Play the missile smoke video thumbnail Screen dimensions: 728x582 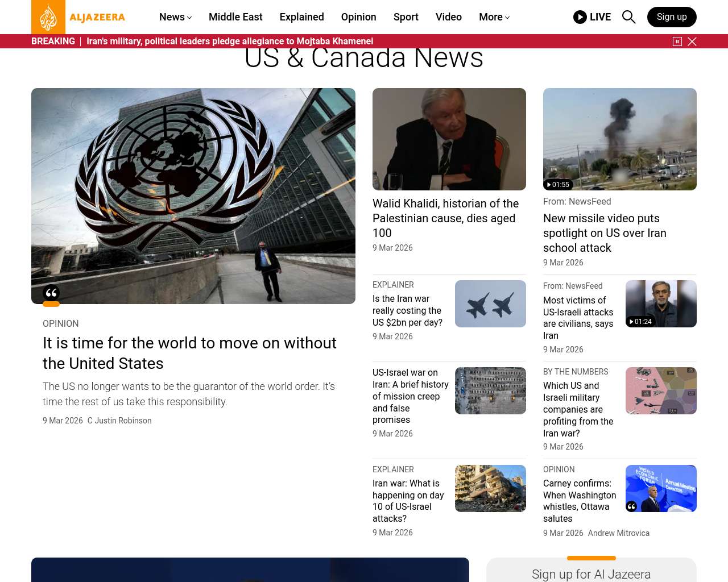tap(620, 139)
